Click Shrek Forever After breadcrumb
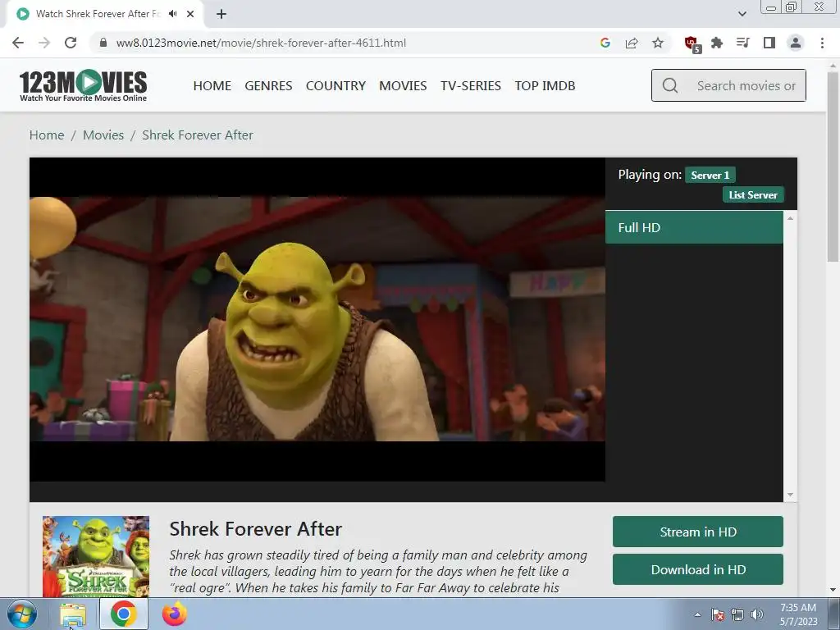The height and width of the screenshot is (630, 840). pyautogui.click(x=198, y=135)
